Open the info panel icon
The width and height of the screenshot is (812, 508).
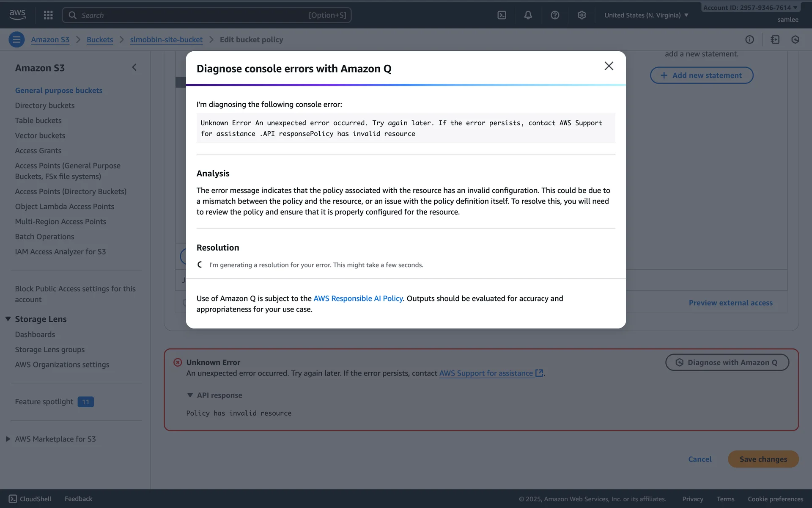[x=749, y=40]
